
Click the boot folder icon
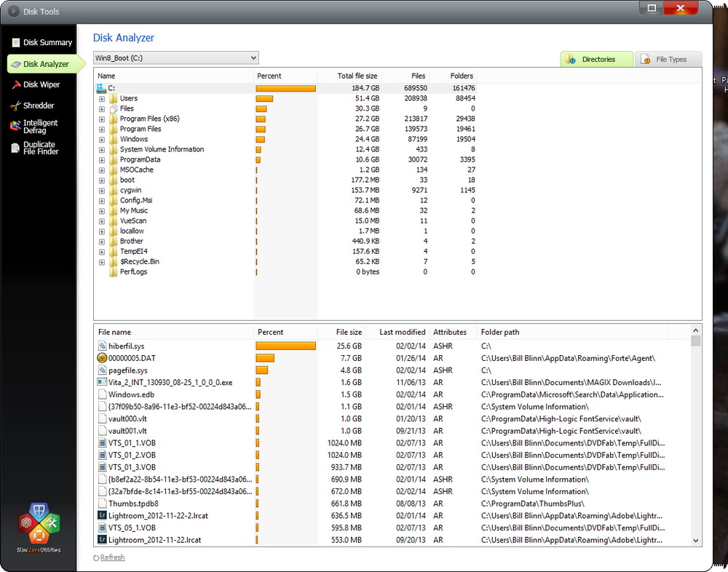point(114,180)
